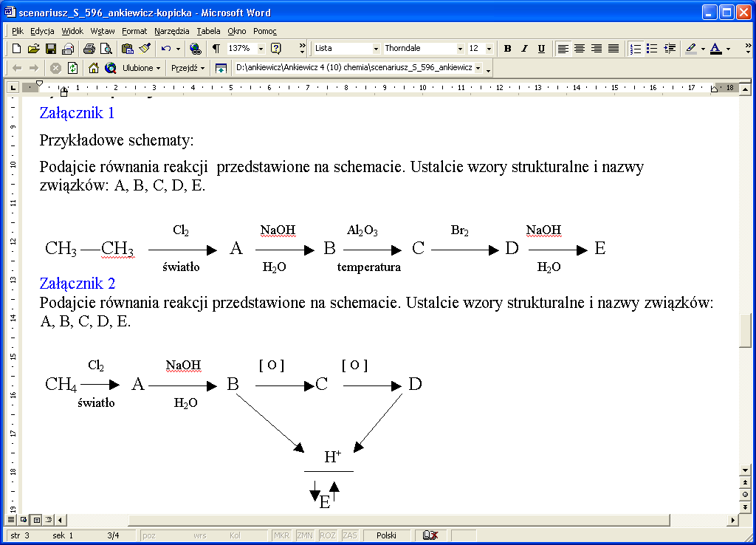Increase paragraph indent
756x545 pixels.
(669, 48)
